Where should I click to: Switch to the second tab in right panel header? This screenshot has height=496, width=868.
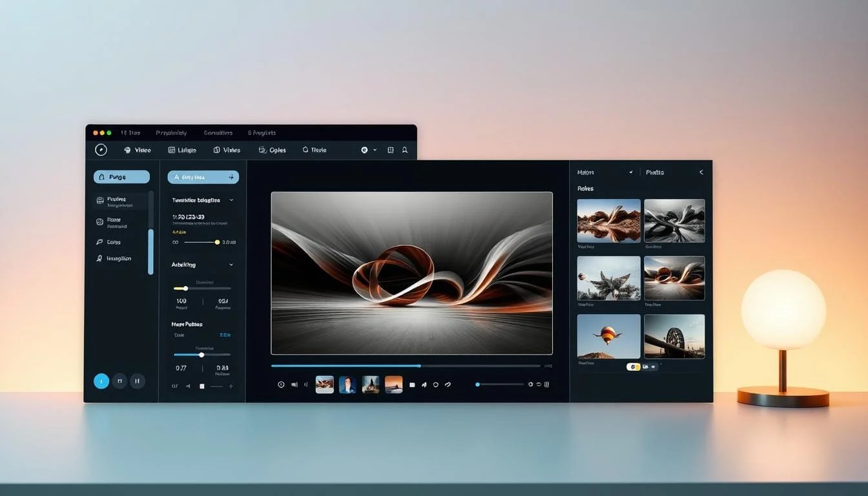(x=655, y=172)
